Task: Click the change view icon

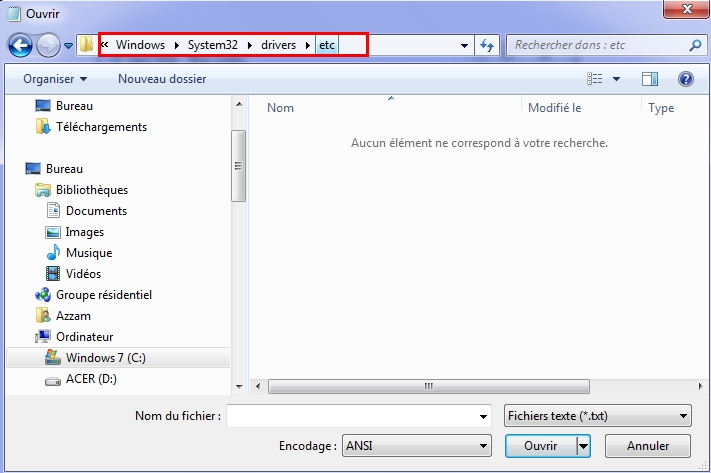Action: [594, 79]
